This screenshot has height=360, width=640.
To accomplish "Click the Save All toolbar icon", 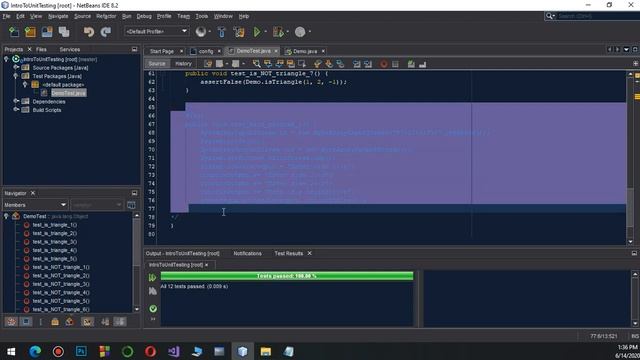I will (x=64, y=32).
